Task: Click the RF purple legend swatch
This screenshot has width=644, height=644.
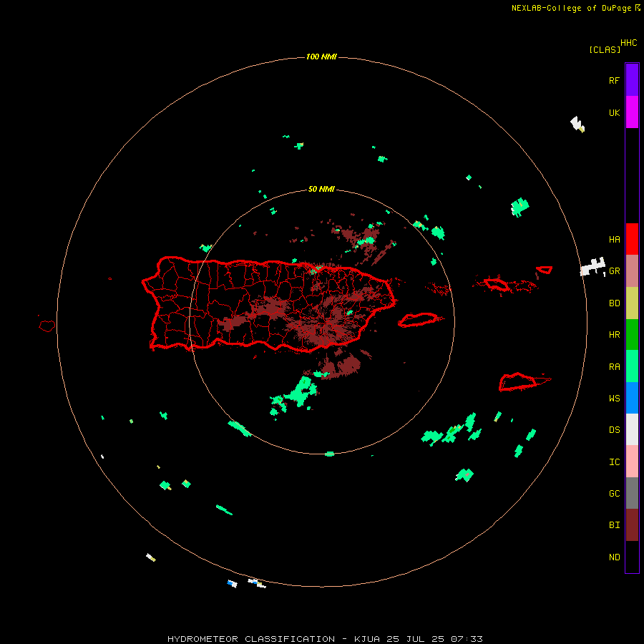Action: 632,80
